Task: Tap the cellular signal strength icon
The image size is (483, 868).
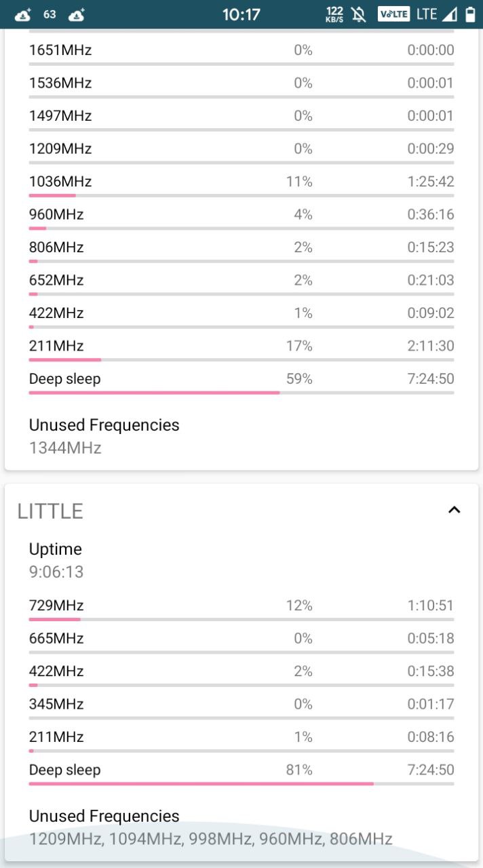Action: click(450, 14)
